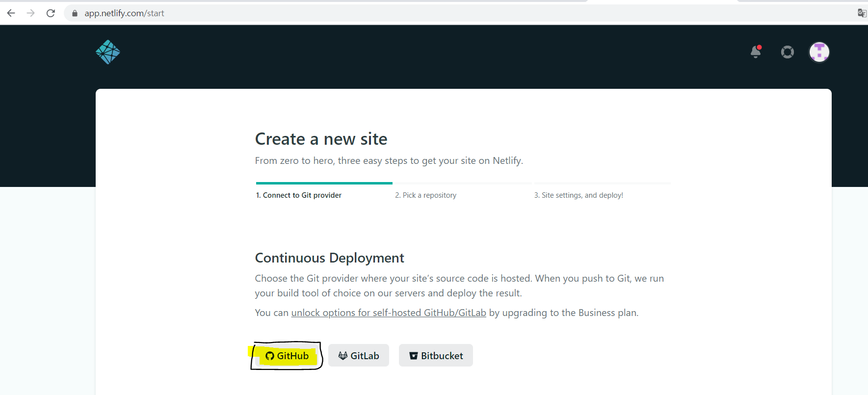
Task: Click the Continuous Deployment heading
Action: (x=330, y=258)
